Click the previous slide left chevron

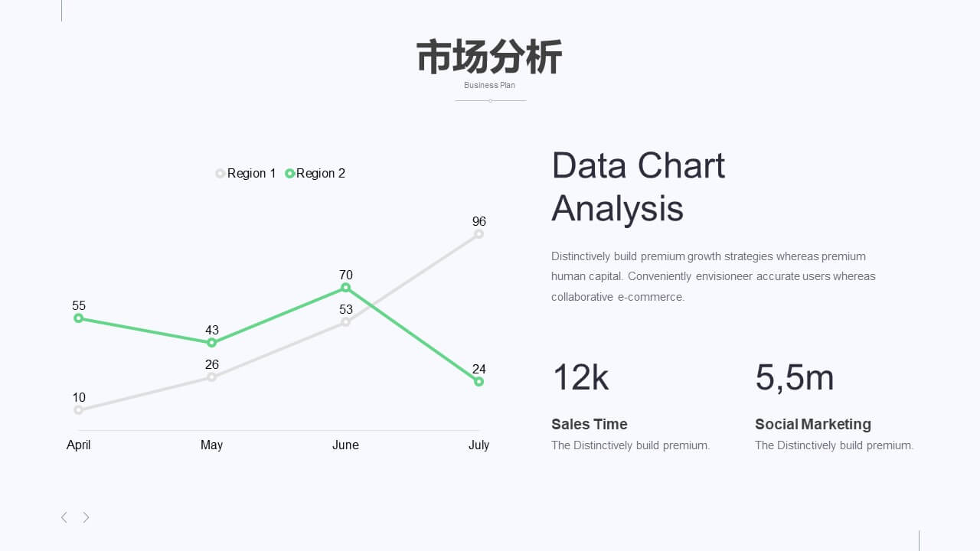click(64, 517)
